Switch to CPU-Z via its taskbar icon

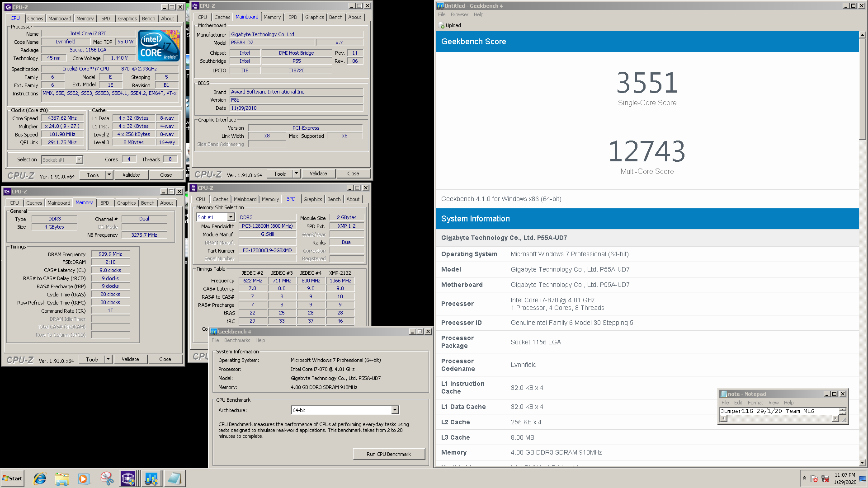[128, 479]
